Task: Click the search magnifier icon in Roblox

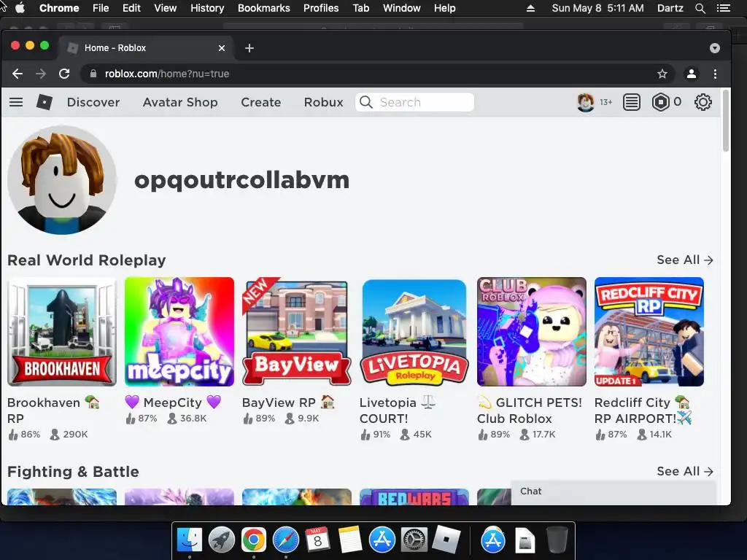Action: [366, 102]
